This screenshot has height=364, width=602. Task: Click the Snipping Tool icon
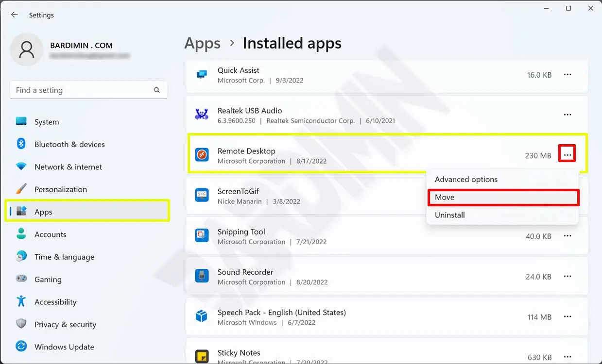[x=202, y=236]
